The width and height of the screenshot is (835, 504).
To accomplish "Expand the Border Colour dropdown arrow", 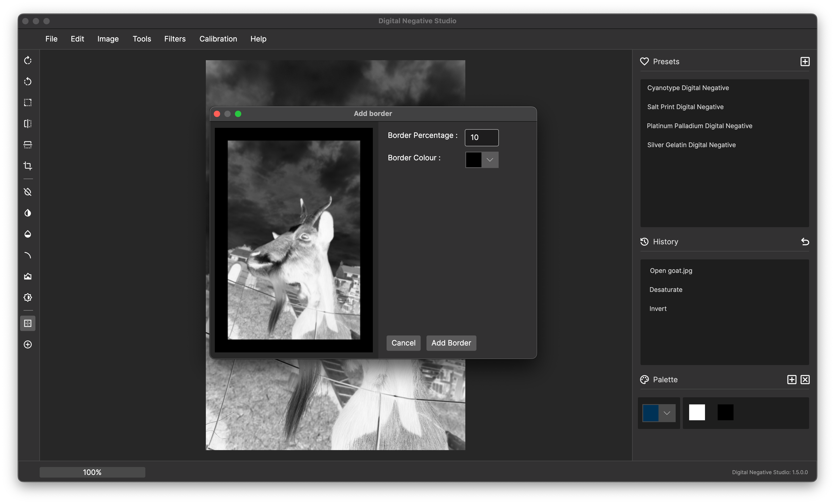I will coord(490,160).
